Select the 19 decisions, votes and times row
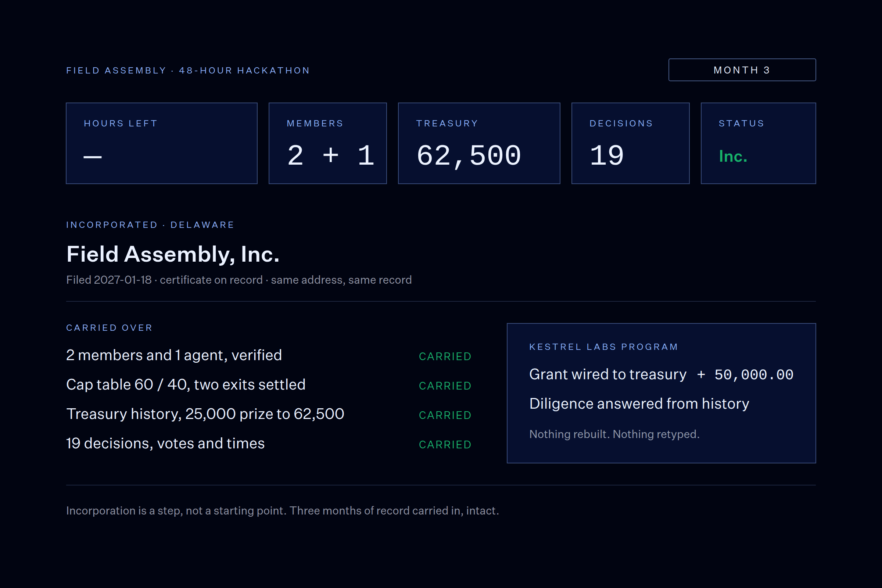Image resolution: width=882 pixels, height=588 pixels. tap(269, 444)
